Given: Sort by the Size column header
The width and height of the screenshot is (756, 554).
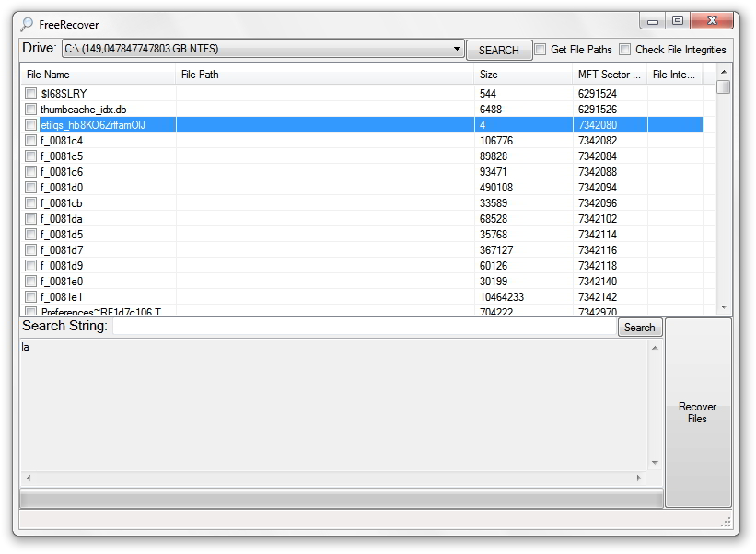Looking at the screenshot, I should click(523, 75).
